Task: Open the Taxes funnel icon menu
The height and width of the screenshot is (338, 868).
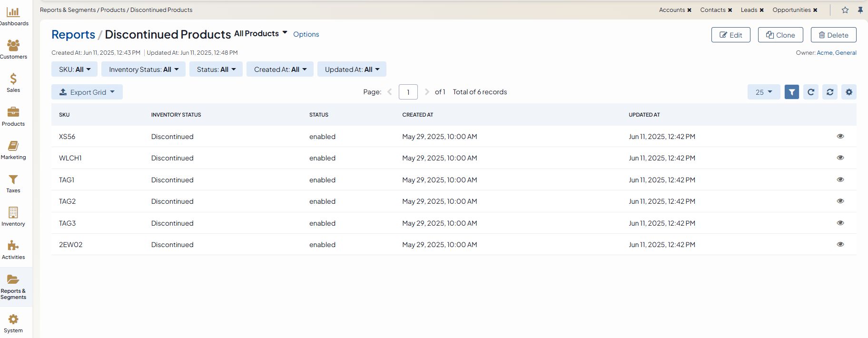Action: tap(13, 183)
